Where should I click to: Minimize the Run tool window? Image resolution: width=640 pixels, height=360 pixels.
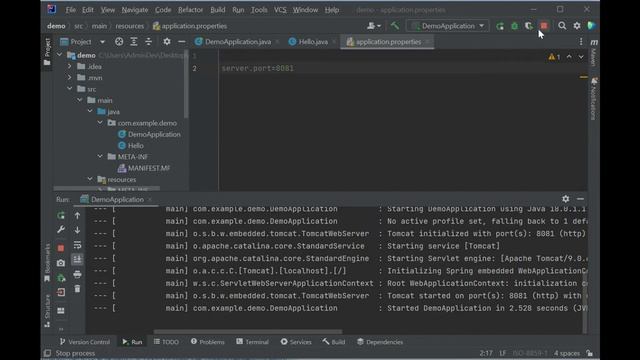pyautogui.click(x=580, y=199)
